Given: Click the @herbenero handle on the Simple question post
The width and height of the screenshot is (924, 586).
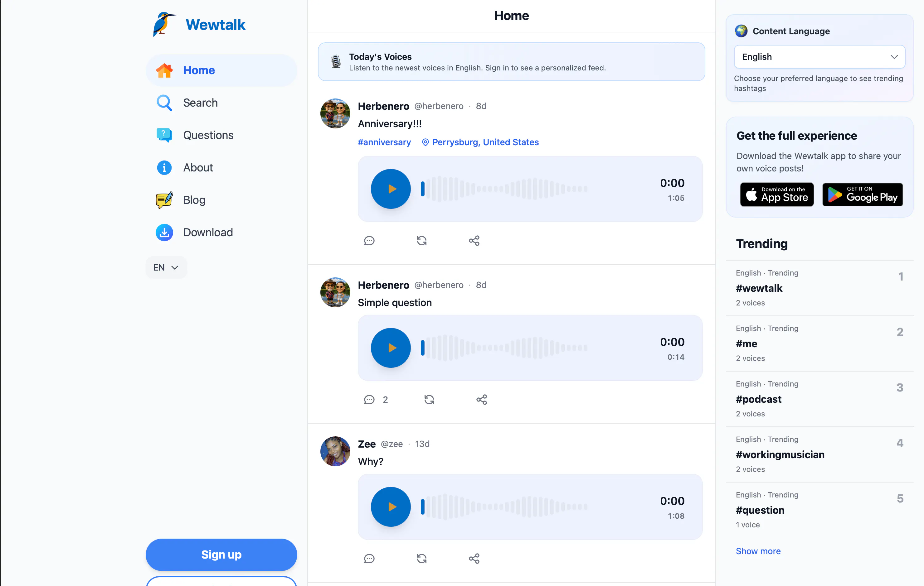Looking at the screenshot, I should pyautogui.click(x=439, y=285).
